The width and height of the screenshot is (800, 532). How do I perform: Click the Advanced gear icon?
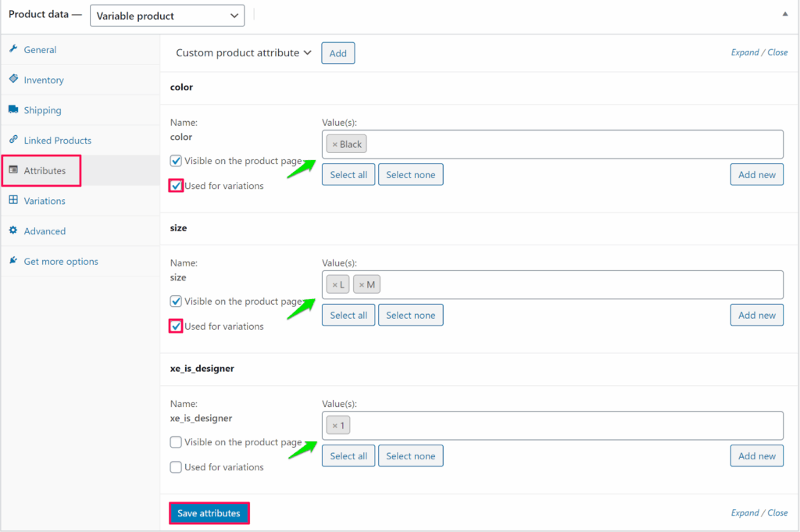click(x=13, y=231)
